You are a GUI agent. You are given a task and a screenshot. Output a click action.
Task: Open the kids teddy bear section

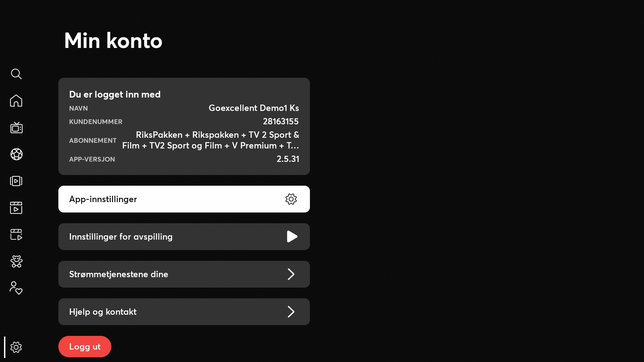point(16,261)
